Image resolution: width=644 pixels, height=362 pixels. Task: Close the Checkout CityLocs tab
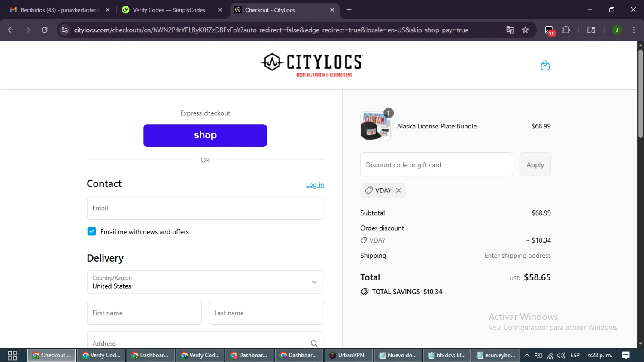pos(332,10)
